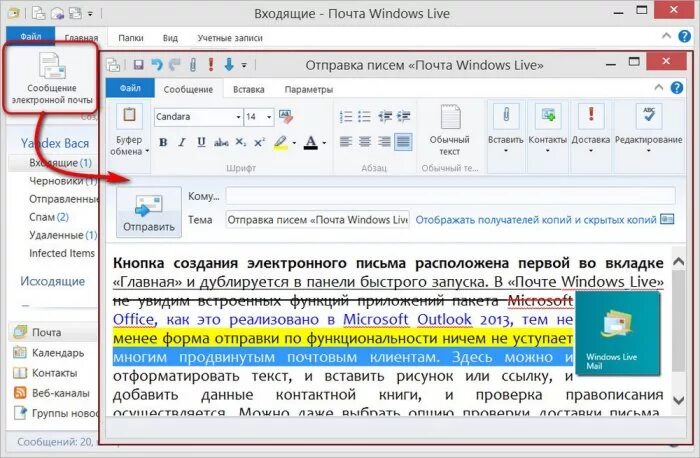Justify text alignment
This screenshot has height=458, width=700.
[403, 142]
